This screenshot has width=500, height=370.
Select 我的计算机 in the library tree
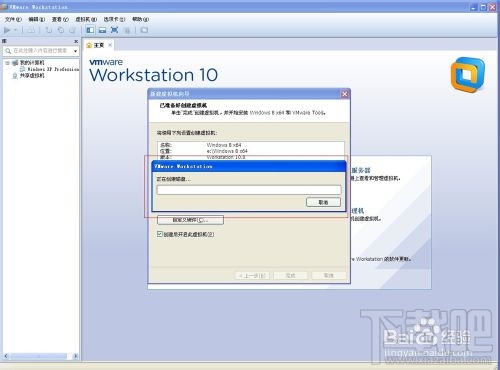coord(32,63)
